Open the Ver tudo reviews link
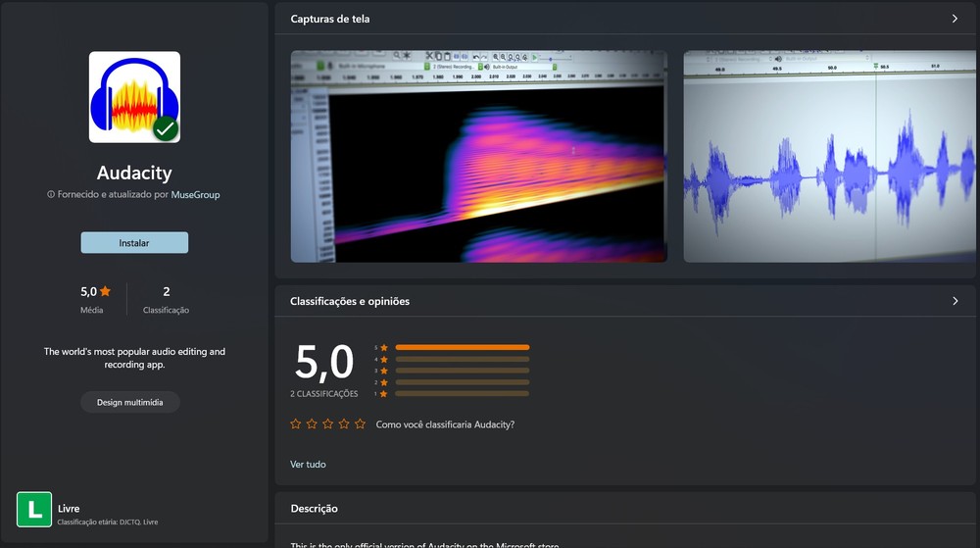The height and width of the screenshot is (548, 980). click(308, 464)
